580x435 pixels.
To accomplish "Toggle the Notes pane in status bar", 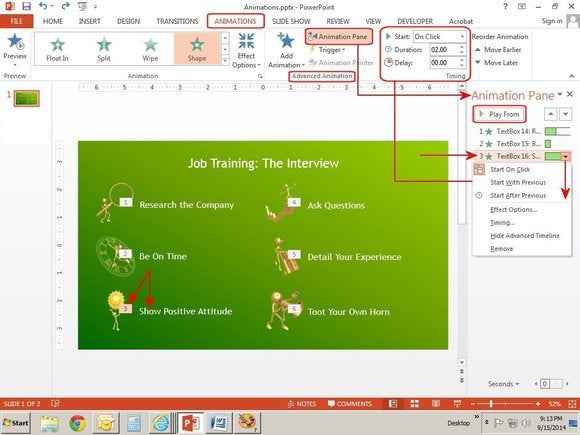I will point(301,404).
